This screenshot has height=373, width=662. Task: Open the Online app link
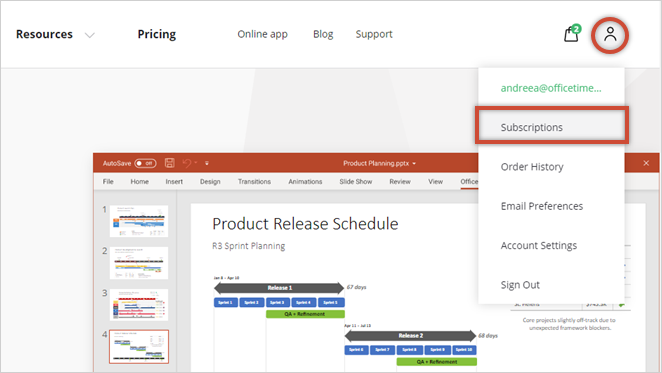[262, 34]
